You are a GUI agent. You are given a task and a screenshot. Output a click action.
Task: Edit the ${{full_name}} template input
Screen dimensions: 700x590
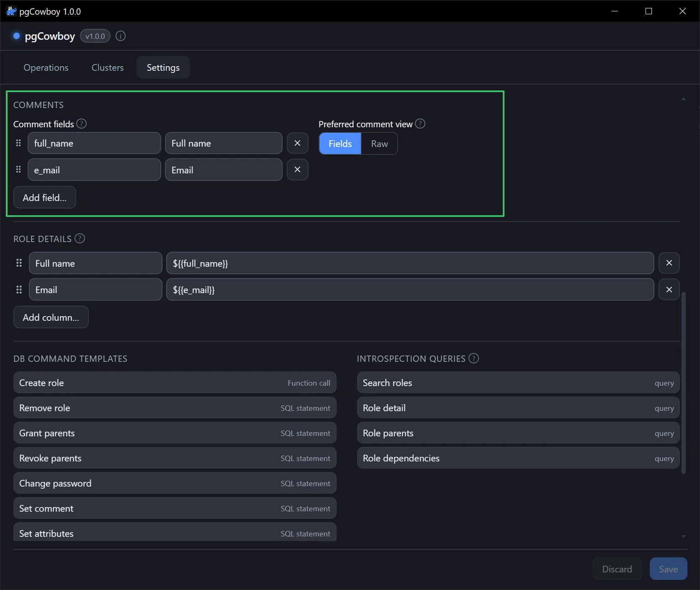click(x=410, y=263)
